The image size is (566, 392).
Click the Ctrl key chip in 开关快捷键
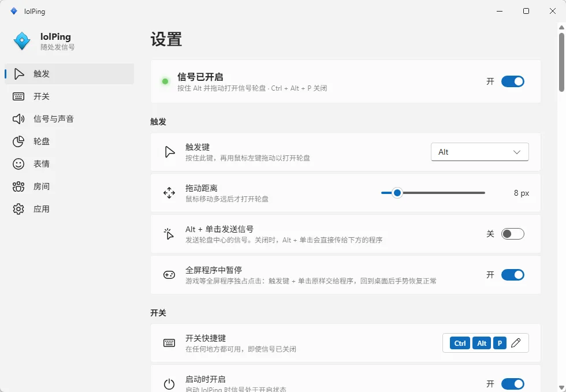pyautogui.click(x=460, y=343)
